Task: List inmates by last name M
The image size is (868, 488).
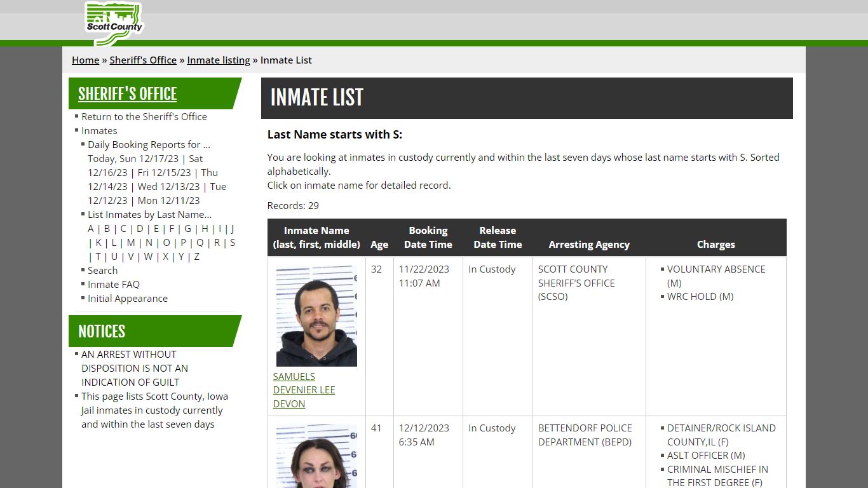Action: pyautogui.click(x=131, y=242)
